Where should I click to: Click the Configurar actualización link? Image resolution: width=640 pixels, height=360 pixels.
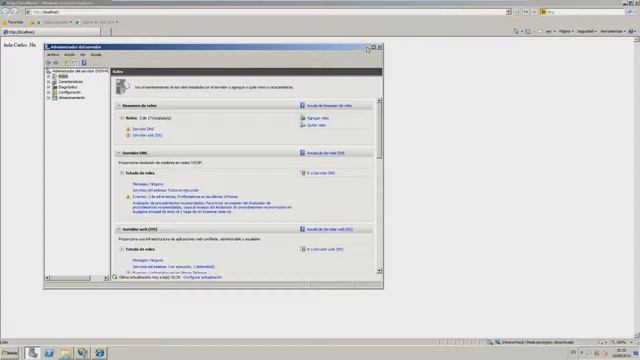(203, 277)
